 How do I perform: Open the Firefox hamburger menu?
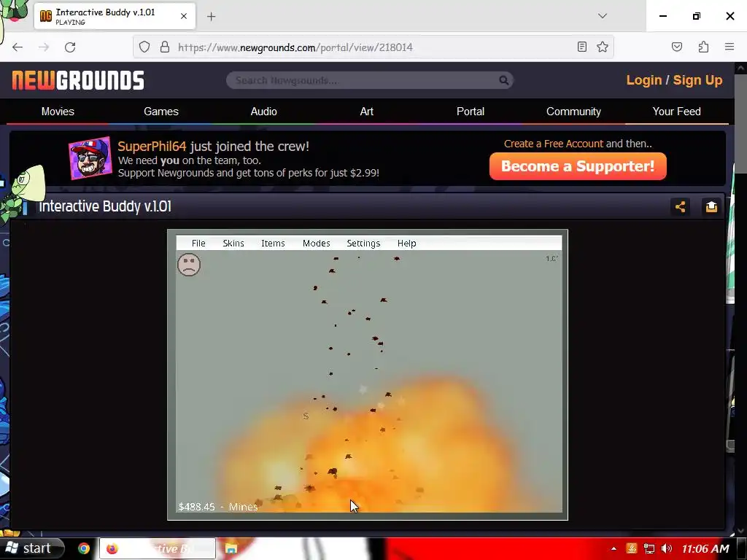point(729,47)
